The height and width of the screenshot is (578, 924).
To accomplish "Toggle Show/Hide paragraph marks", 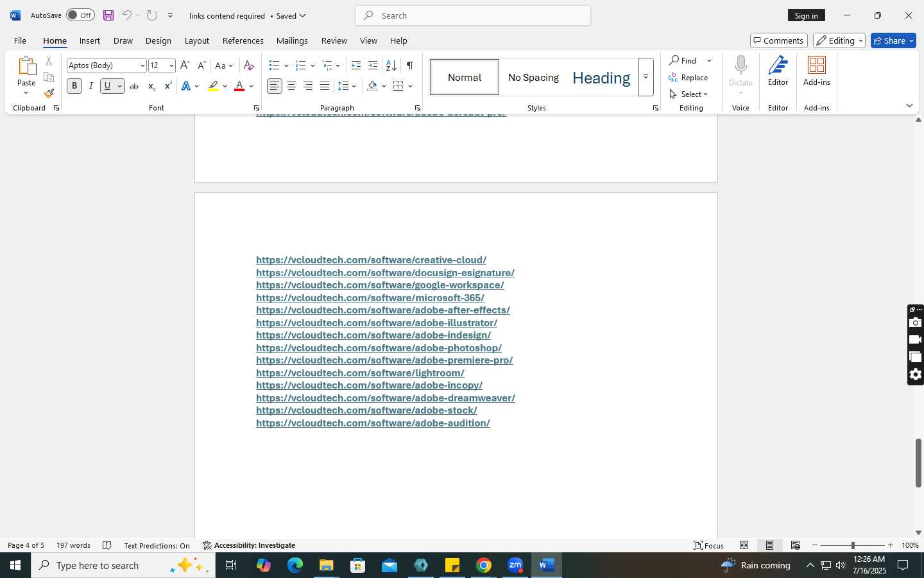I will pyautogui.click(x=409, y=66).
